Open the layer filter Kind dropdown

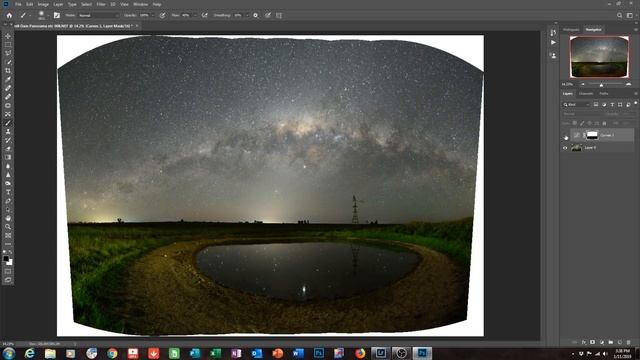(x=576, y=105)
